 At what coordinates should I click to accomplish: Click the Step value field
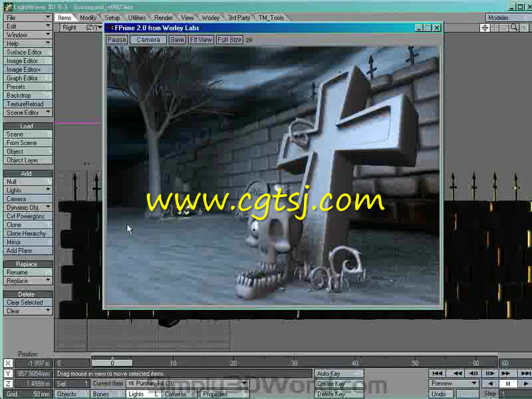[516, 394]
